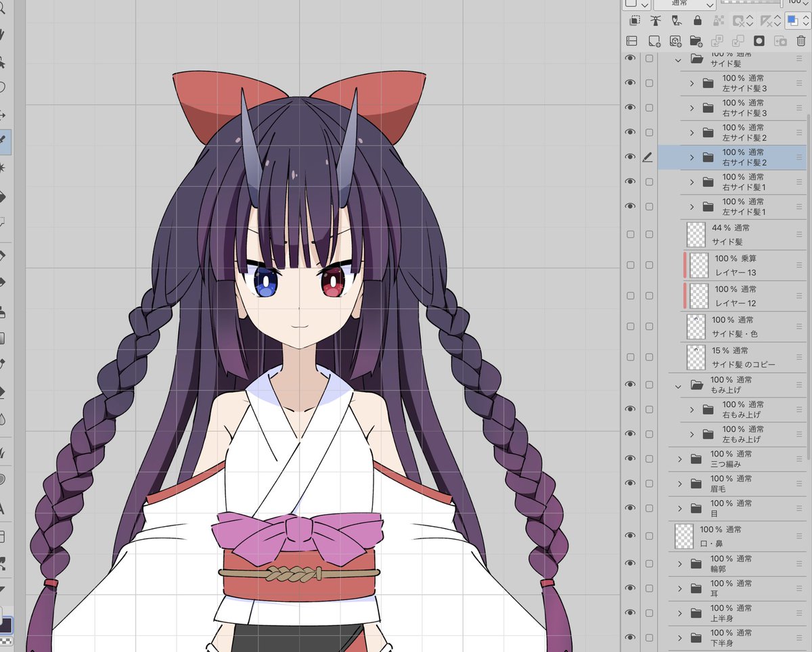Click the lock layer padlock icon
This screenshot has width=812, height=652.
(x=697, y=21)
